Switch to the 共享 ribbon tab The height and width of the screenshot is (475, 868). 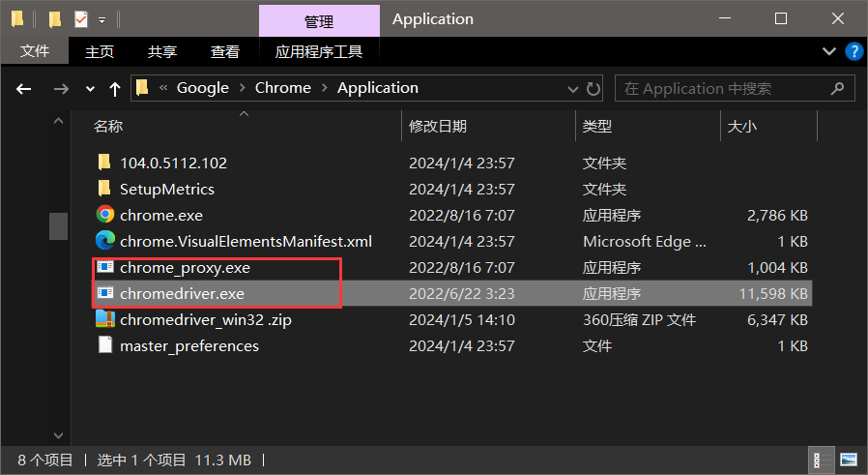coord(162,51)
